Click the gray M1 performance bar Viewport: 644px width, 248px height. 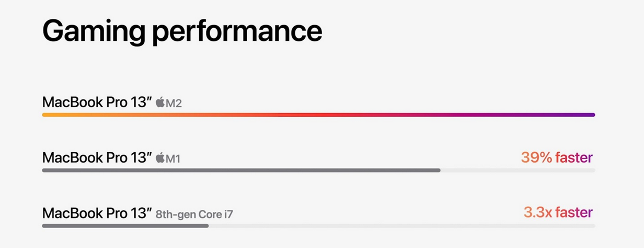coord(241,170)
